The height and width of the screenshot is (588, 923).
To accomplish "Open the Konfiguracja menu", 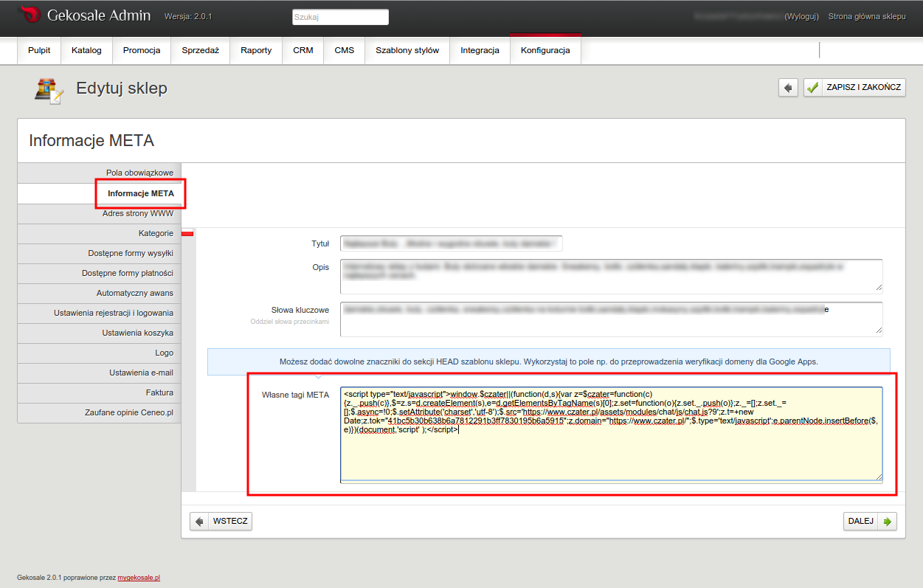I will tap(545, 50).
